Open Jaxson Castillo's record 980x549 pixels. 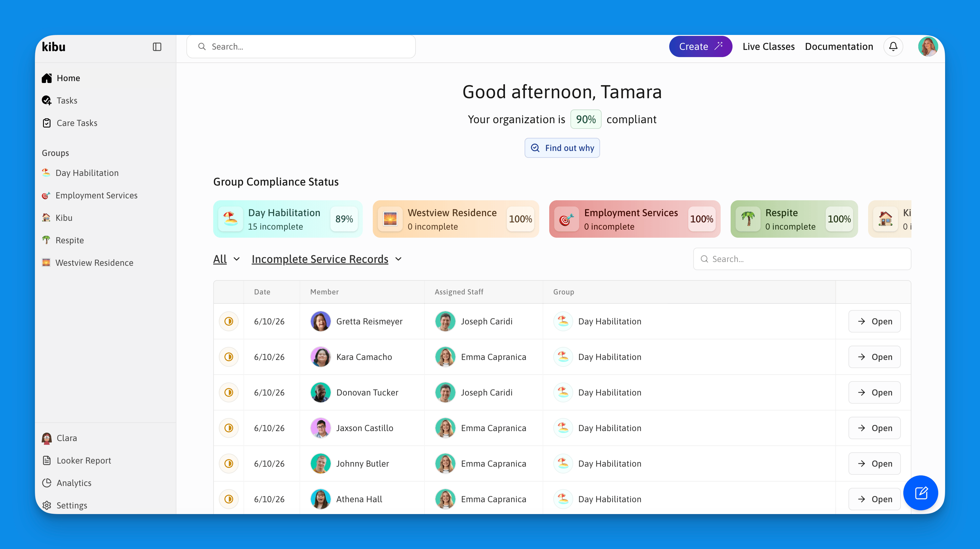pyautogui.click(x=874, y=428)
